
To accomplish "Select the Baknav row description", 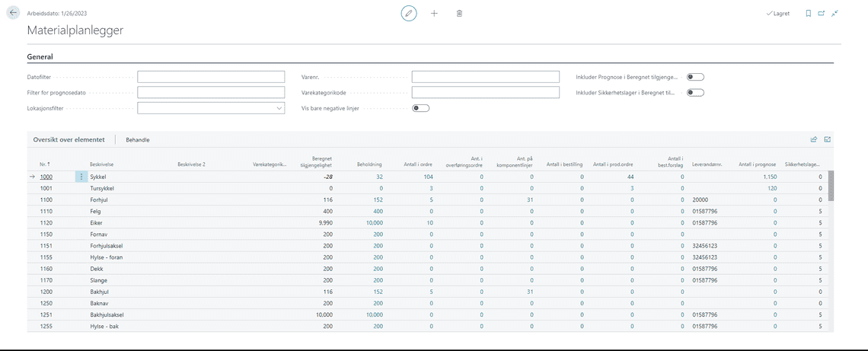I will coord(99,303).
